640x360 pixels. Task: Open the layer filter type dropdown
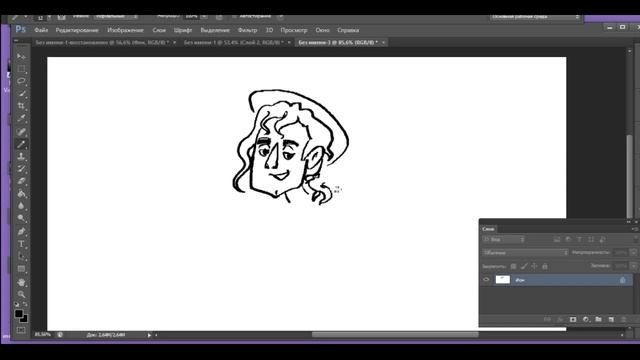pos(504,240)
